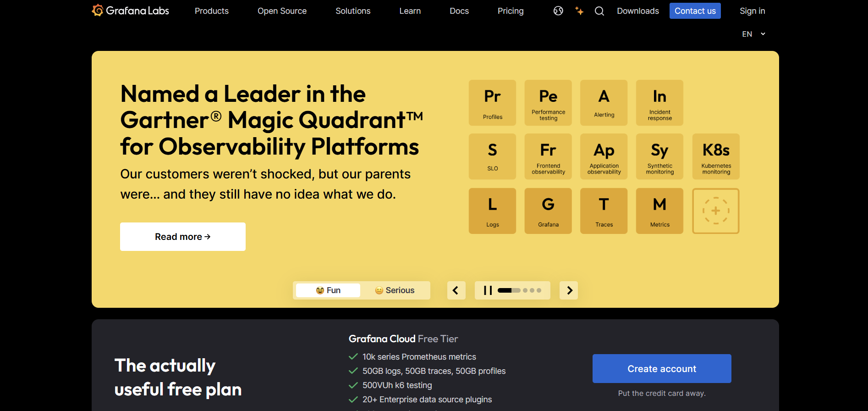
Task: Go to Docs
Action: [459, 11]
